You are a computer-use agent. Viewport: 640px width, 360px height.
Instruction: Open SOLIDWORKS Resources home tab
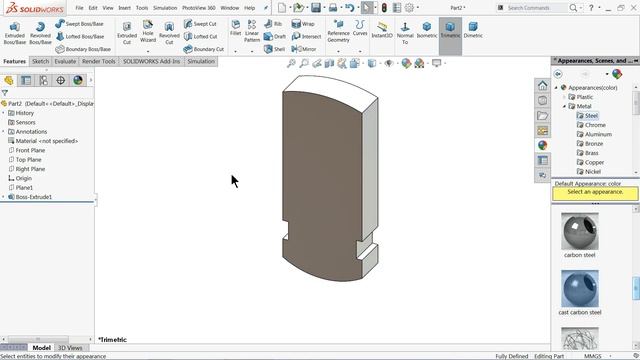[x=542, y=85]
